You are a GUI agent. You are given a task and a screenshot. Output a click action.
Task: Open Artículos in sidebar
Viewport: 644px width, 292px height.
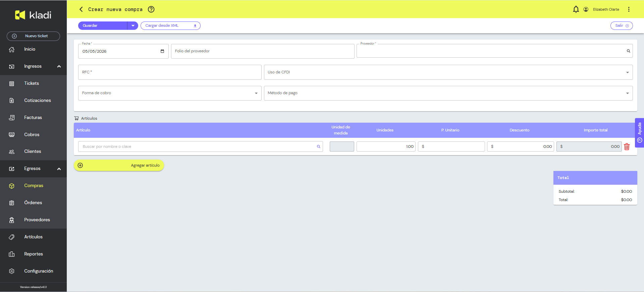(33, 237)
